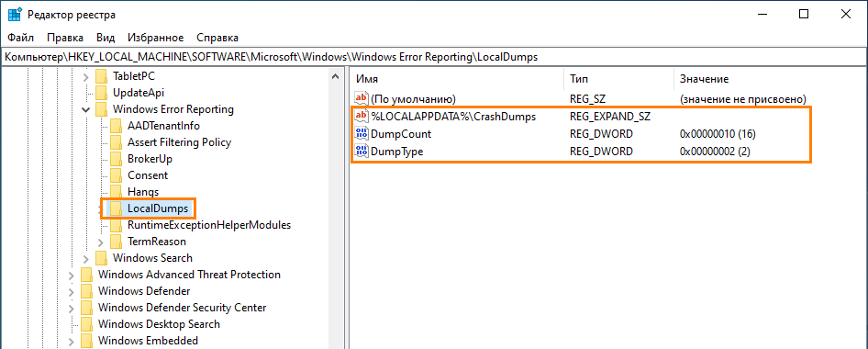The height and width of the screenshot is (349, 868).
Task: Click the tree pane scroll up arrow
Action: click(336, 76)
